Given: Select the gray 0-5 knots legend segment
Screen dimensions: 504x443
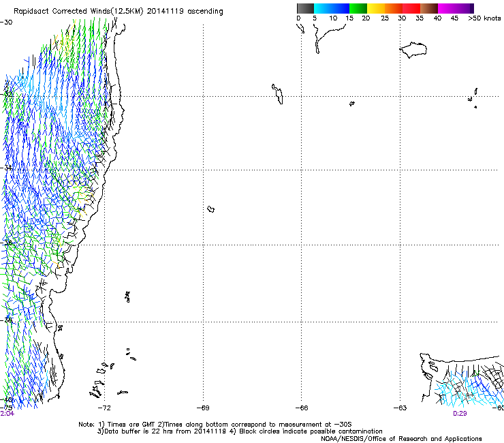Looking at the screenshot, I should [305, 8].
